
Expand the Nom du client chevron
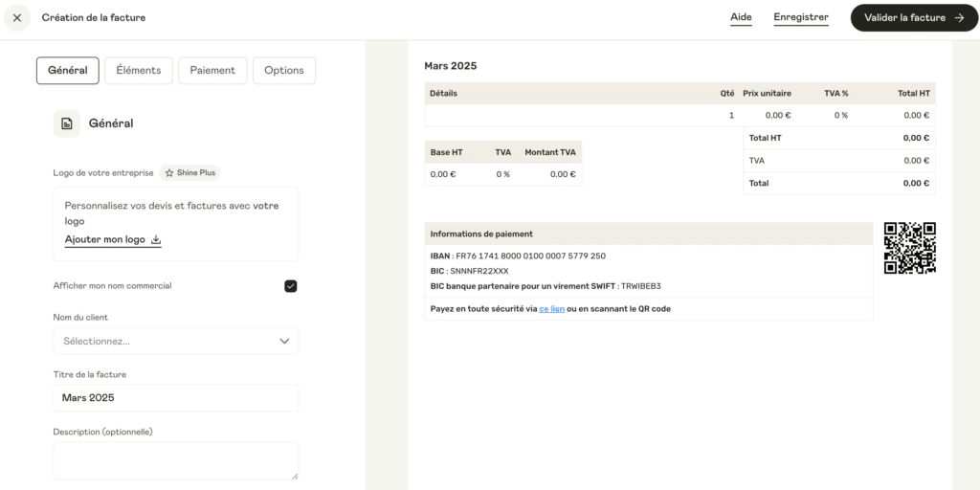click(x=284, y=342)
